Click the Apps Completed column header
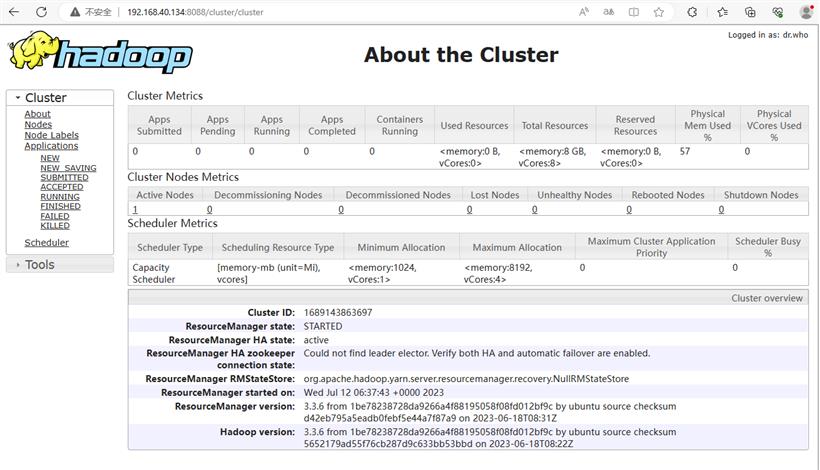Image resolution: width=820 pixels, height=470 pixels. 332,125
